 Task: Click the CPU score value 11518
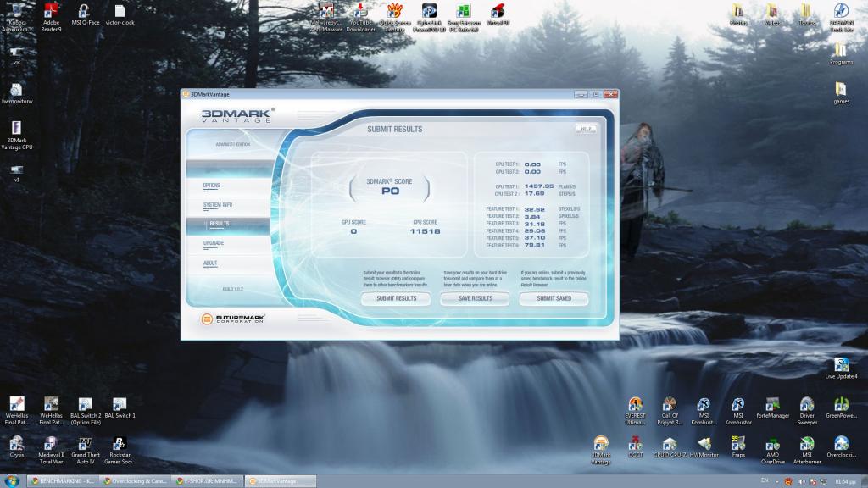[425, 231]
